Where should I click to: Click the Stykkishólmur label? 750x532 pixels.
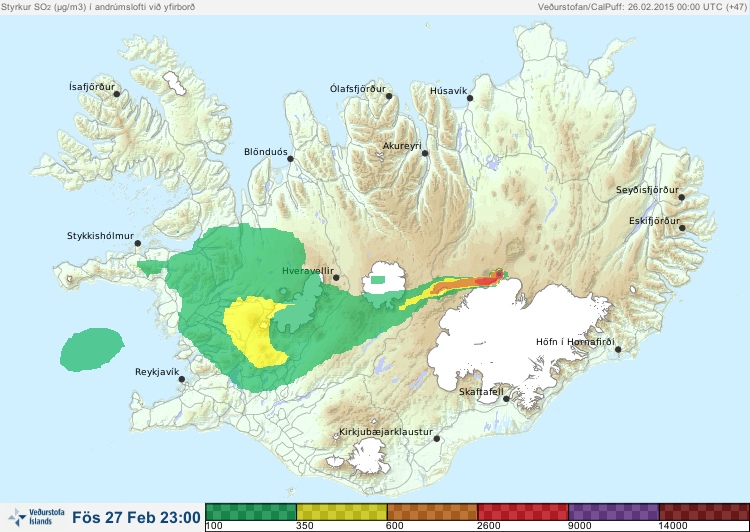pyautogui.click(x=100, y=236)
